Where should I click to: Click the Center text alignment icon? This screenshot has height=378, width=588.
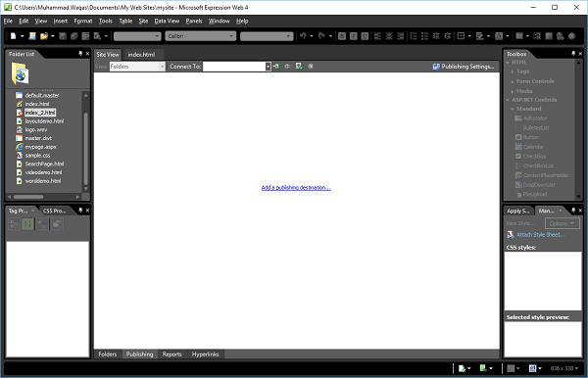[x=389, y=36]
